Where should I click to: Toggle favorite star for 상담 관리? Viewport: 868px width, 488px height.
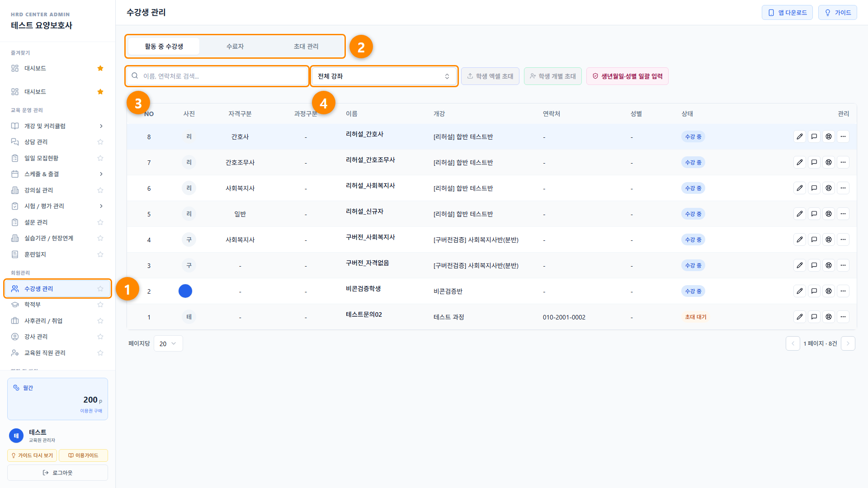click(x=100, y=142)
